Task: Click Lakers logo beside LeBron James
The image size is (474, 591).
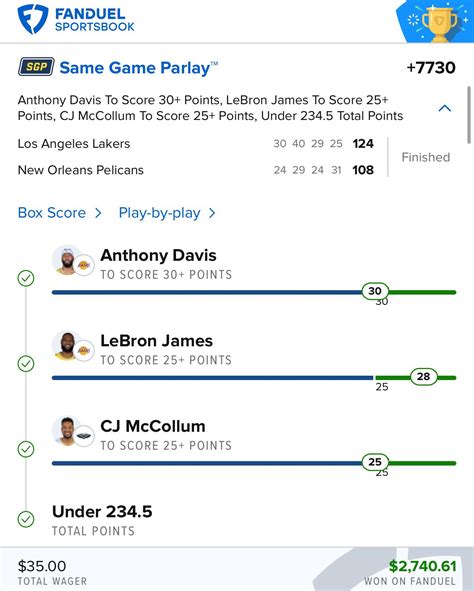Action: (x=84, y=351)
